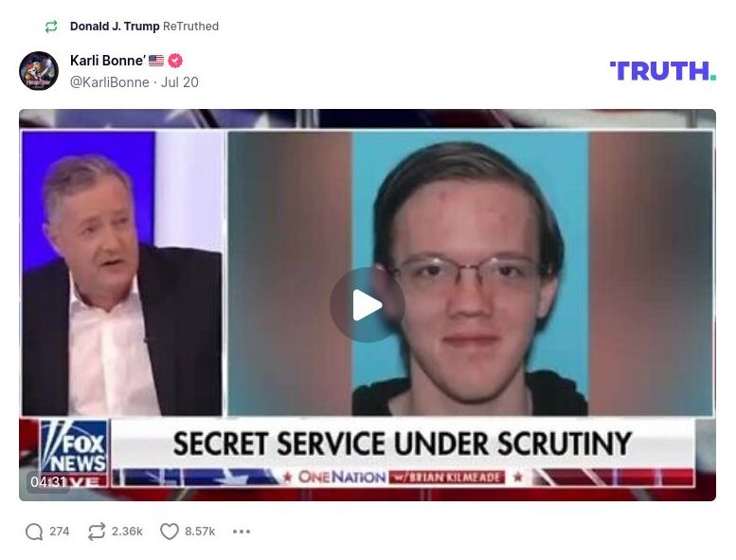This screenshot has height=560, width=736.
Task: Click the 04:31 video duration label
Action: pyautogui.click(x=48, y=481)
